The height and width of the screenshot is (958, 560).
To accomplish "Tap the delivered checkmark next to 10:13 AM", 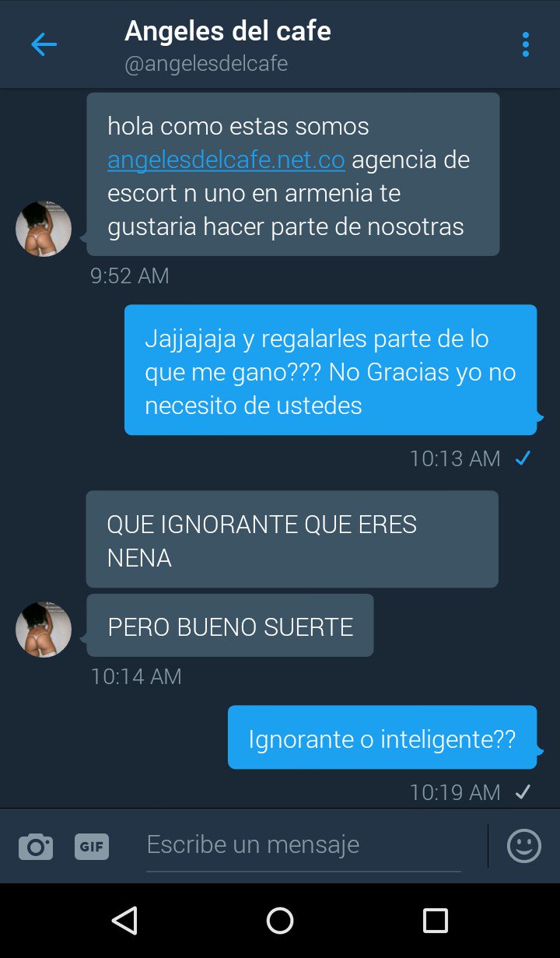I will click(x=523, y=458).
